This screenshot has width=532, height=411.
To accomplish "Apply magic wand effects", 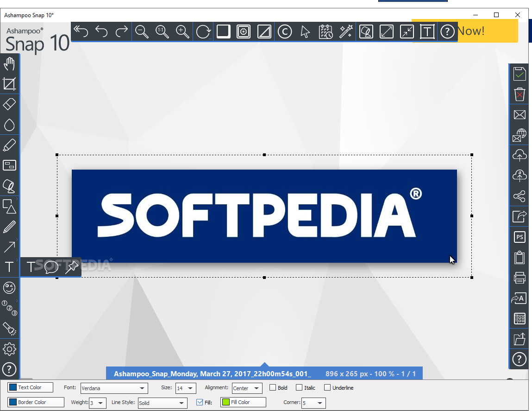I will 346,32.
